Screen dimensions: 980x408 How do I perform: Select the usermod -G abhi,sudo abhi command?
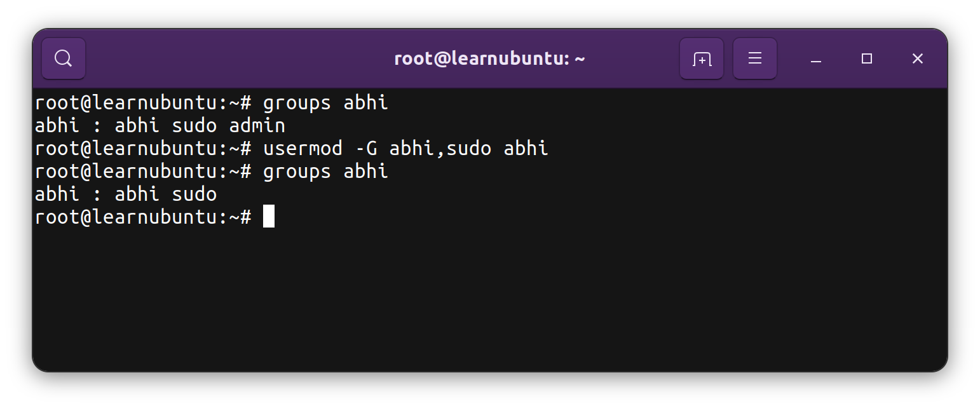click(x=405, y=148)
